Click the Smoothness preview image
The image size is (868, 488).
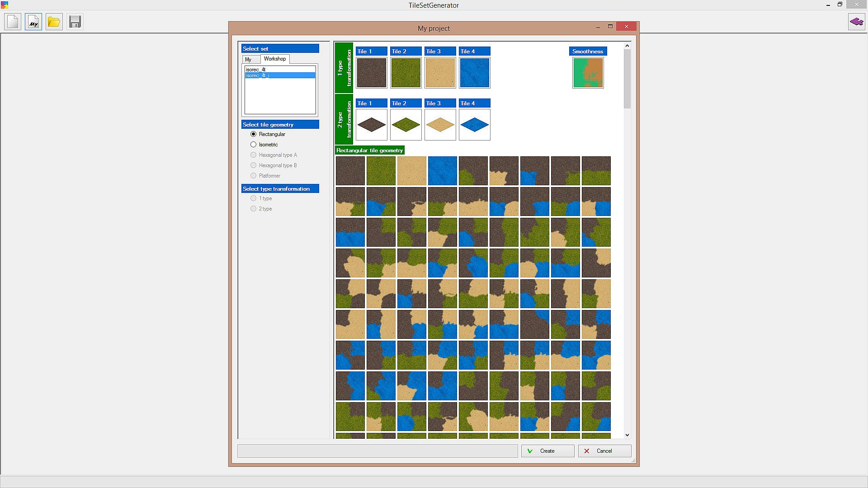click(x=588, y=72)
